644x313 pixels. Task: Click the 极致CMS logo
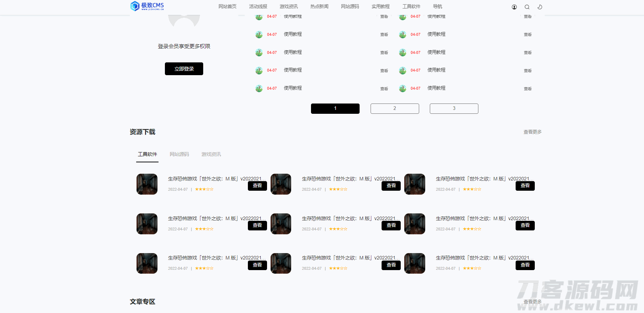coord(147,6)
